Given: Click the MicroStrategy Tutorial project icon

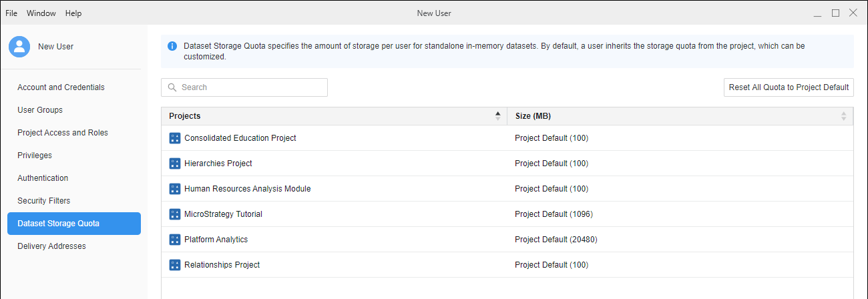Looking at the screenshot, I should 175,214.
